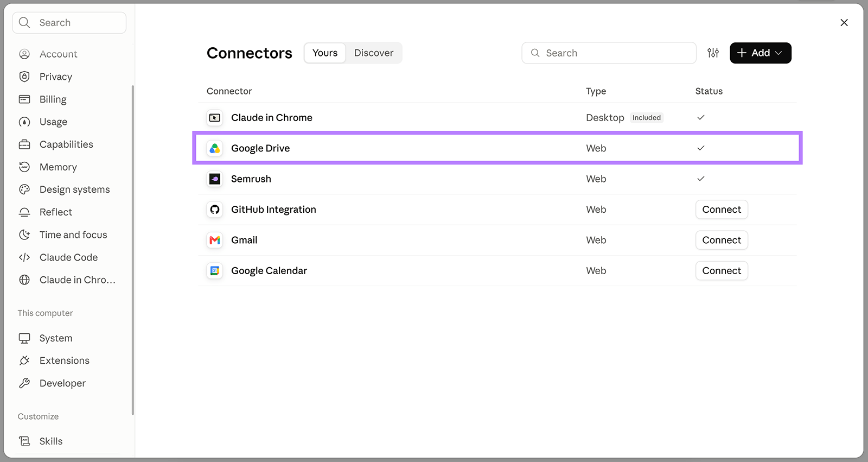Switch to the Discover tab

point(374,53)
